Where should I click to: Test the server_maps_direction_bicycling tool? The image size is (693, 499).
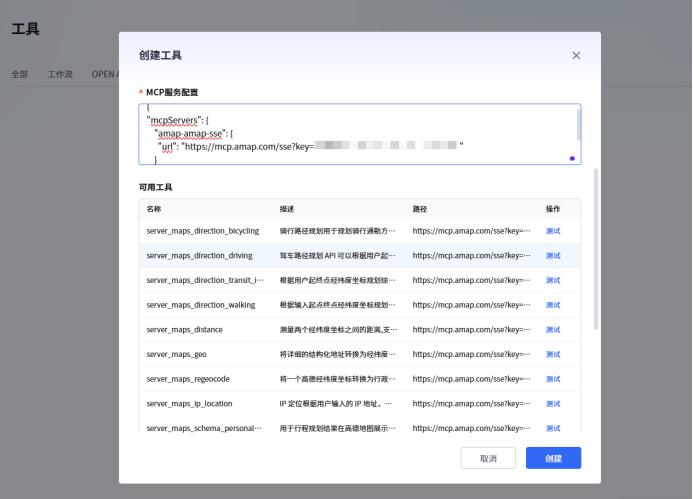[552, 231]
